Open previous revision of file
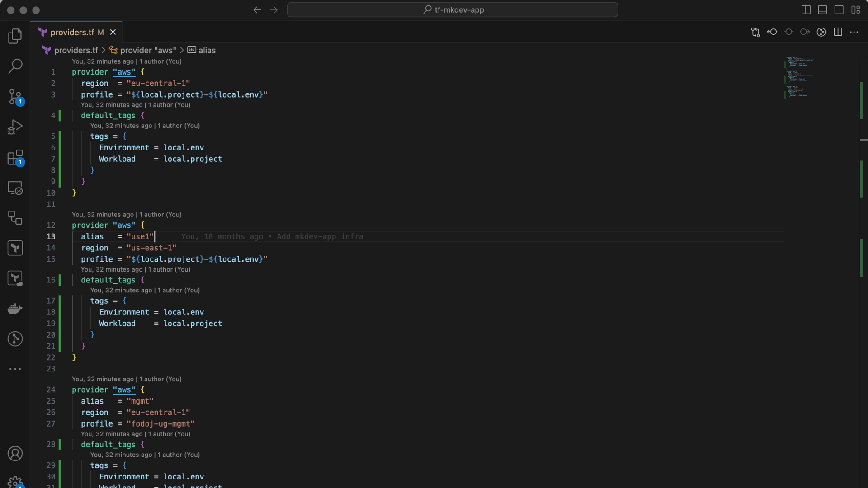Image resolution: width=868 pixels, height=488 pixels. click(772, 32)
